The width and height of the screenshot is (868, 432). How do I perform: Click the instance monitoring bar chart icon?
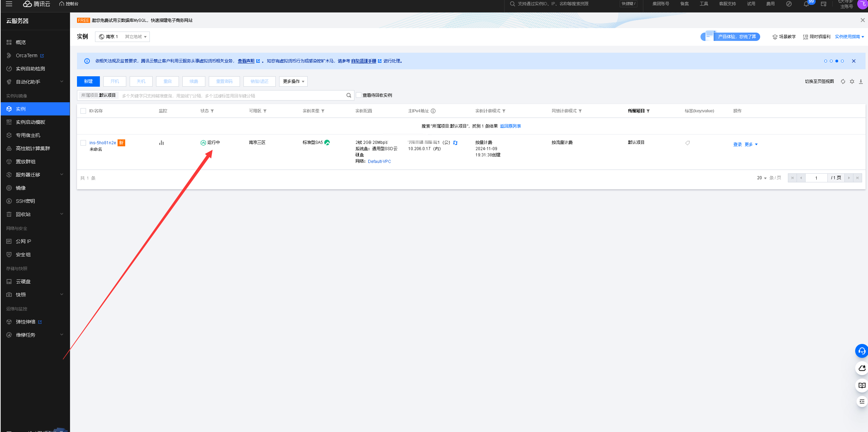click(161, 142)
